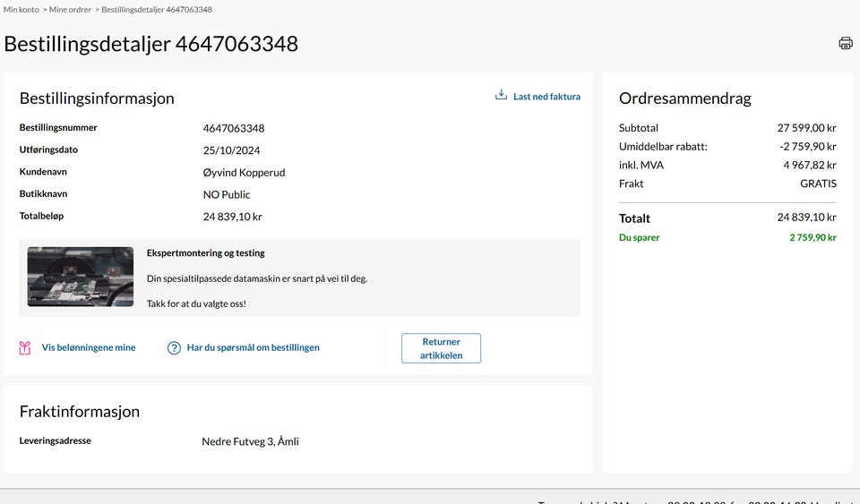Click MVA amount 4 967,82 kr

(x=810, y=165)
